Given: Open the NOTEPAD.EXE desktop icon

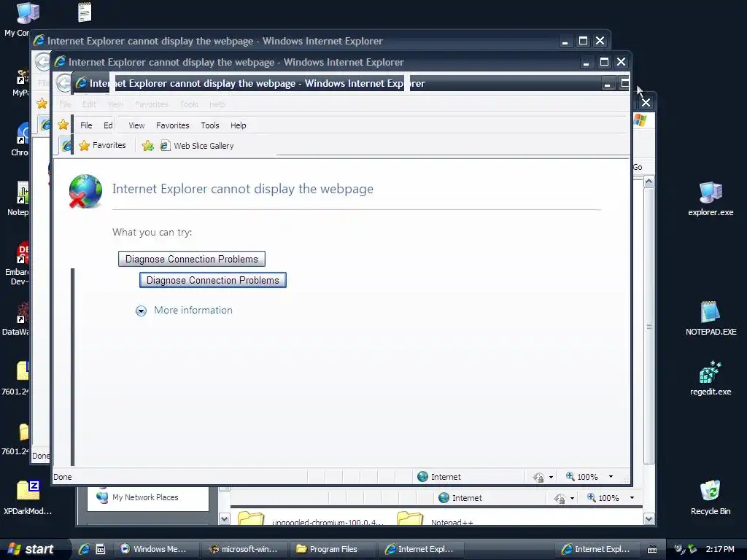Looking at the screenshot, I should tap(711, 318).
